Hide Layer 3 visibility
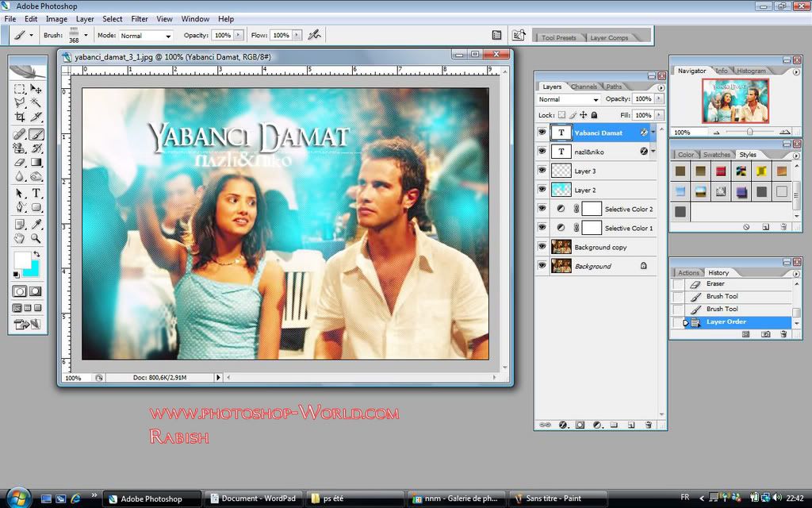The height and width of the screenshot is (508, 812). [x=542, y=170]
